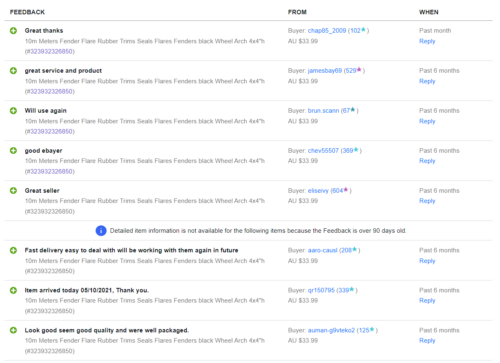500x363 pixels.
Task: Open item number link under 'Great thanks'
Action: 51,51
